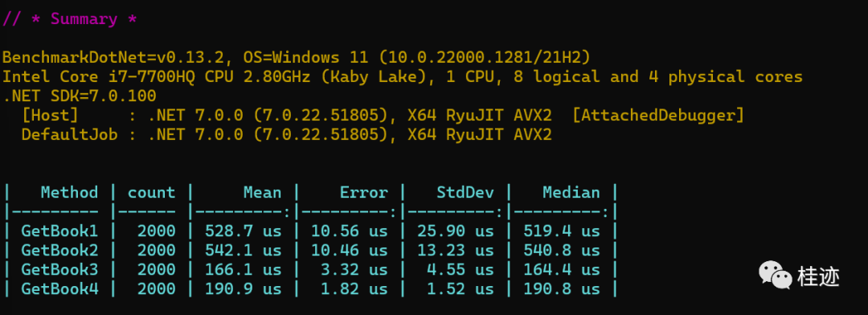The height and width of the screenshot is (315, 868).
Task: Click the Intel Core i7-7700HQ CPU line
Action: 403,77
